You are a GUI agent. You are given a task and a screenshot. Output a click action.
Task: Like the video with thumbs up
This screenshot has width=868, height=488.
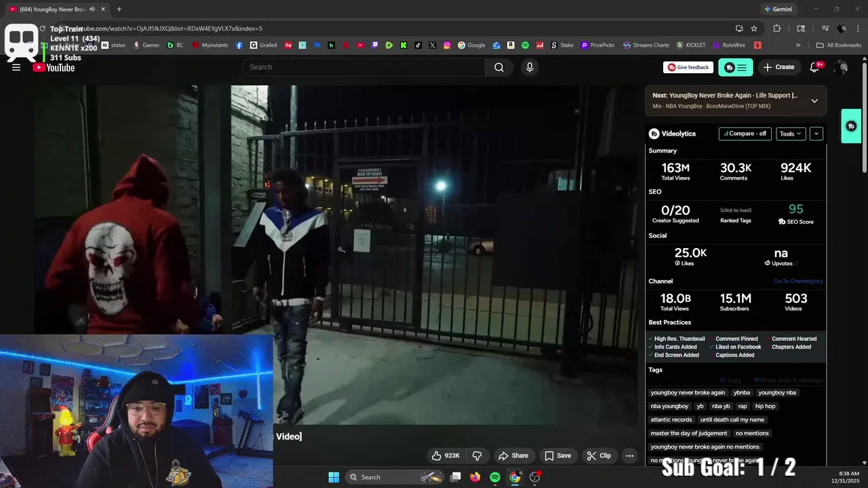pyautogui.click(x=446, y=455)
